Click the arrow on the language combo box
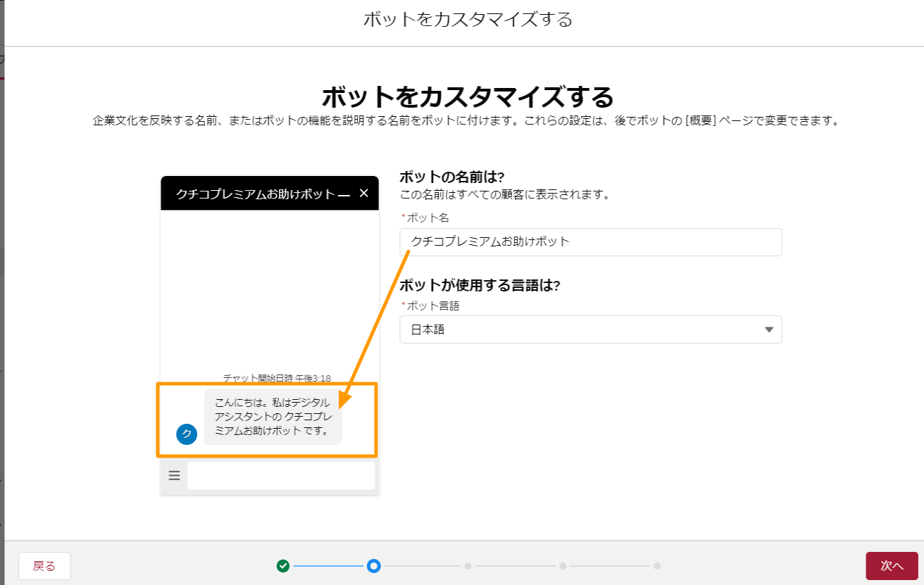Viewport: 924px width, 585px height. pyautogui.click(x=768, y=329)
